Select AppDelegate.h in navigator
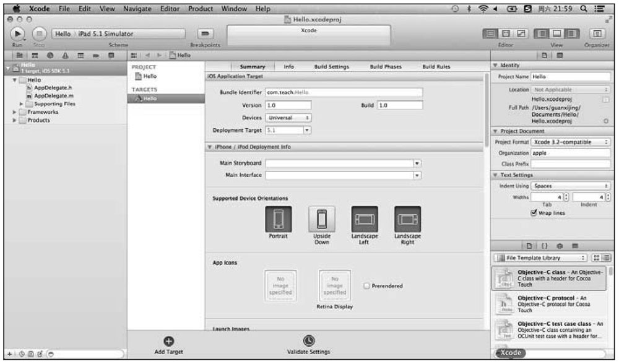 click(53, 88)
